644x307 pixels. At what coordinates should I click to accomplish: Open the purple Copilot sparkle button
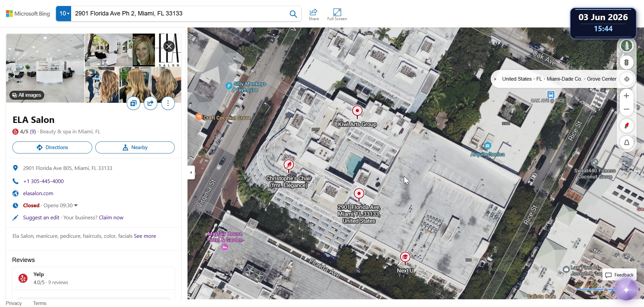click(x=626, y=290)
